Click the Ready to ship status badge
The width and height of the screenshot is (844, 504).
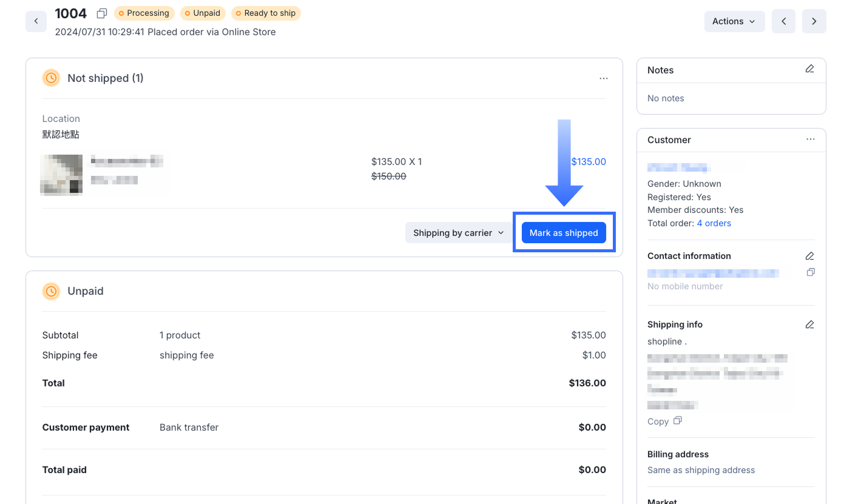pos(266,13)
